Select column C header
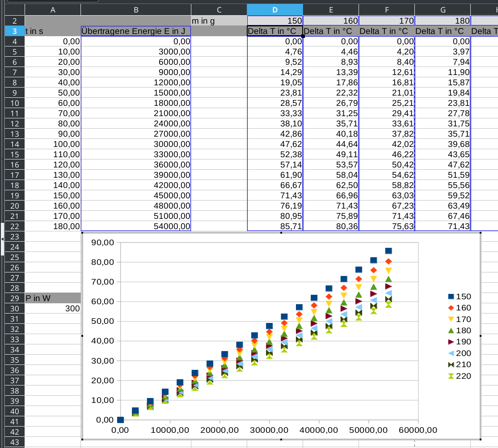 [219, 10]
